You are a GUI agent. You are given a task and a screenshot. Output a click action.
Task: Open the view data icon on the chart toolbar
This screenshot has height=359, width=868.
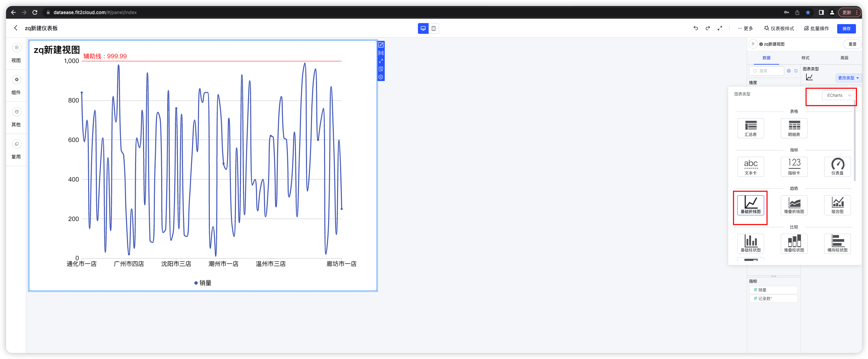[381, 69]
